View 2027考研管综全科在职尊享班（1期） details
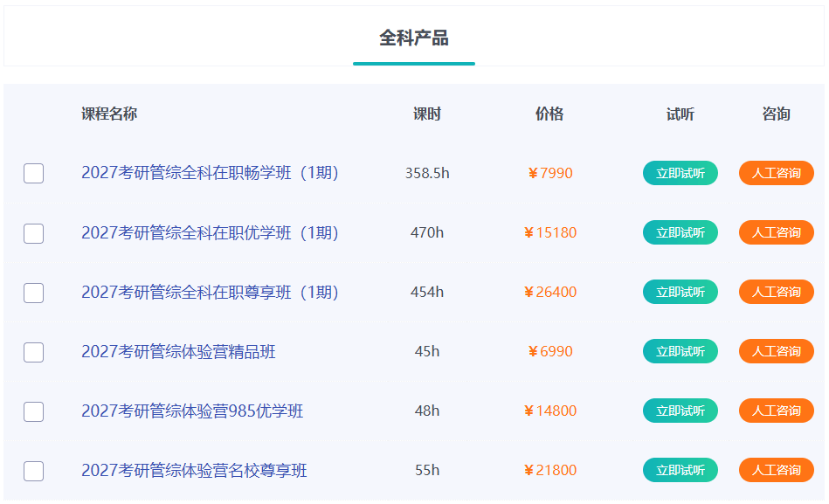829x504 pixels. pyautogui.click(x=210, y=293)
